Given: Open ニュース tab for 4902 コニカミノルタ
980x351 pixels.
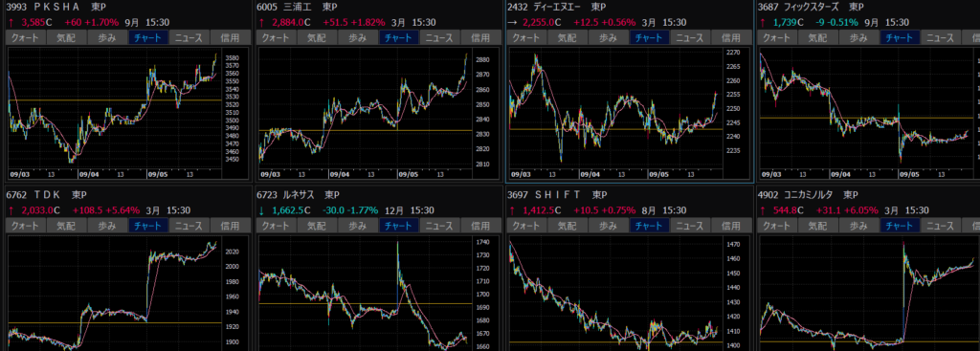Looking at the screenshot, I should coord(941,226).
